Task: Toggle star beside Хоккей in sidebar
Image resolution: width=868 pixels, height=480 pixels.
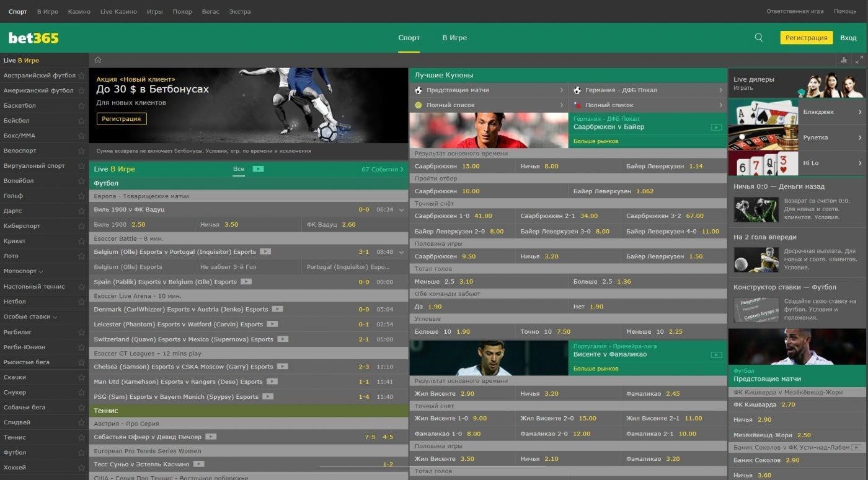Action: [81, 468]
